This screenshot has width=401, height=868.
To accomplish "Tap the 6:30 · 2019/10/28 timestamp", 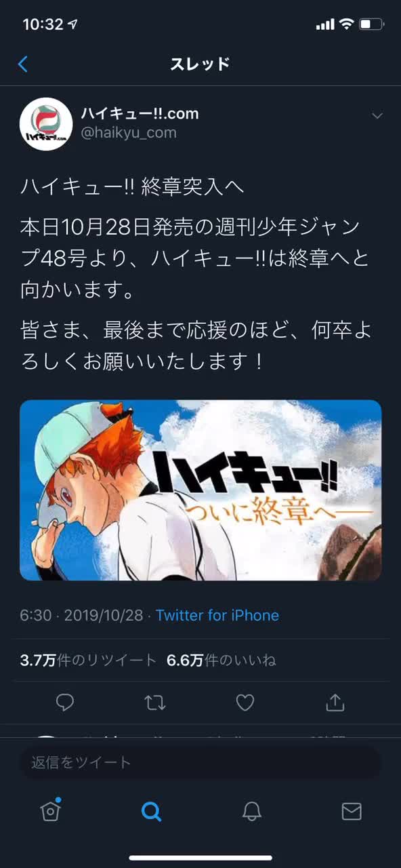I will (x=81, y=615).
